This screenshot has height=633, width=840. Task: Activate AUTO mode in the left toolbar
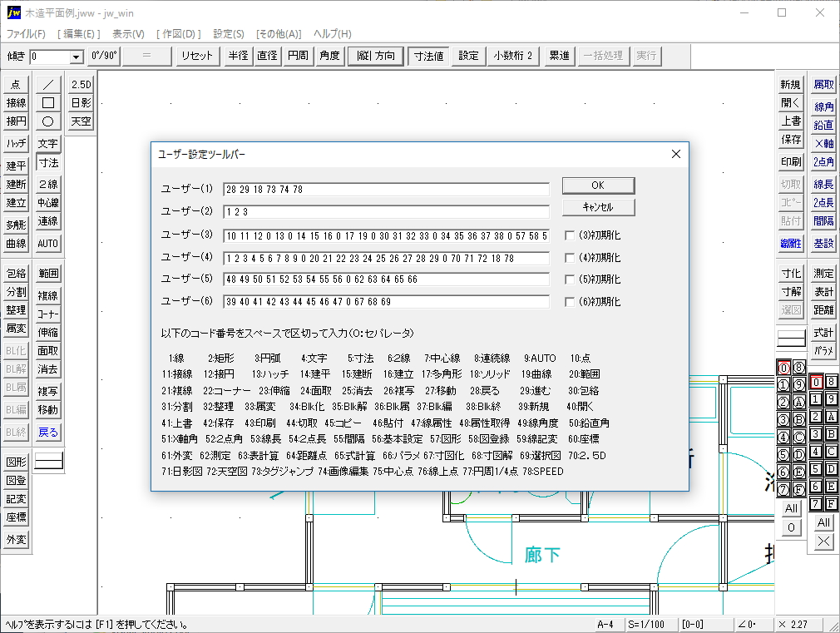tap(48, 245)
